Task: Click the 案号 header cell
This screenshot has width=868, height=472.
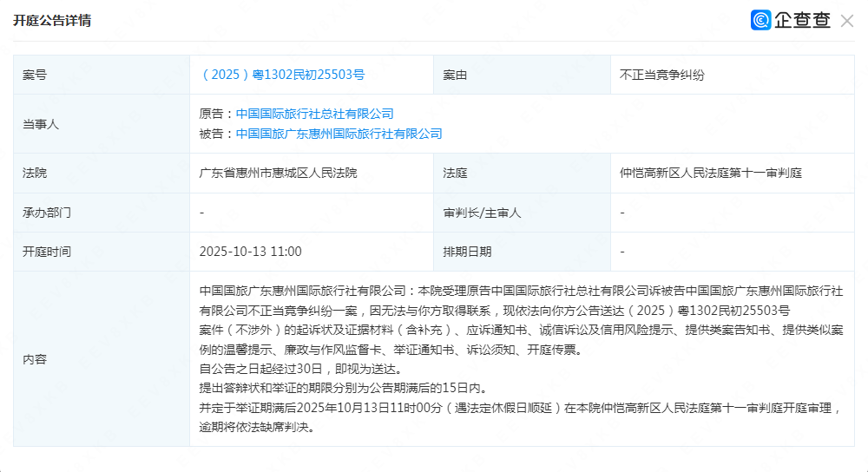Action: coord(35,75)
